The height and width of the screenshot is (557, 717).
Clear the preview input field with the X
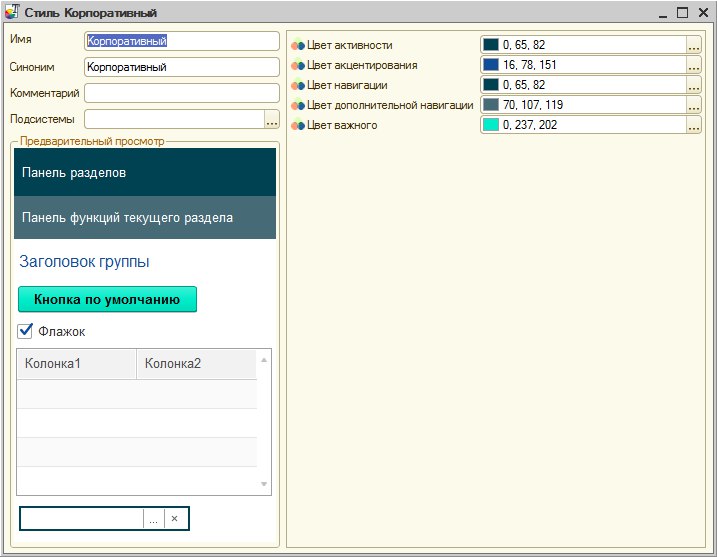pos(174,519)
